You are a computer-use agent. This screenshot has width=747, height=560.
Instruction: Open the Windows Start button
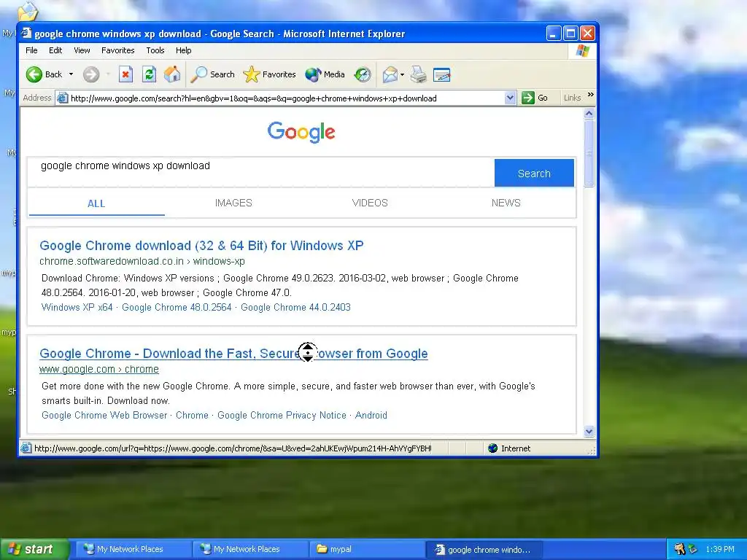tap(34, 549)
